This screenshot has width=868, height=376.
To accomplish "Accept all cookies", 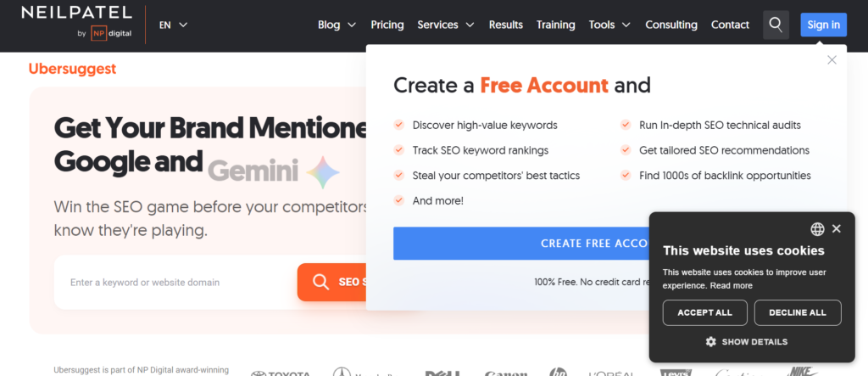I will [704, 312].
